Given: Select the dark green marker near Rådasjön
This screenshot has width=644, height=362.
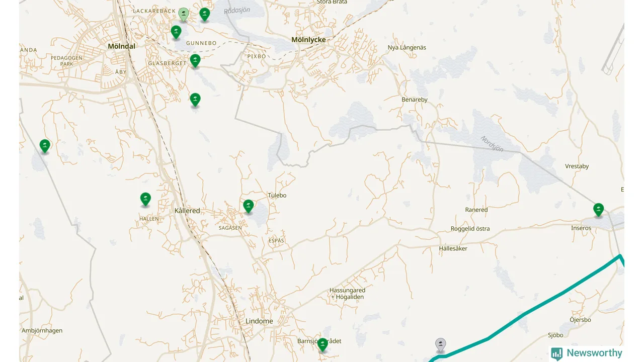Looking at the screenshot, I should tap(204, 15).
